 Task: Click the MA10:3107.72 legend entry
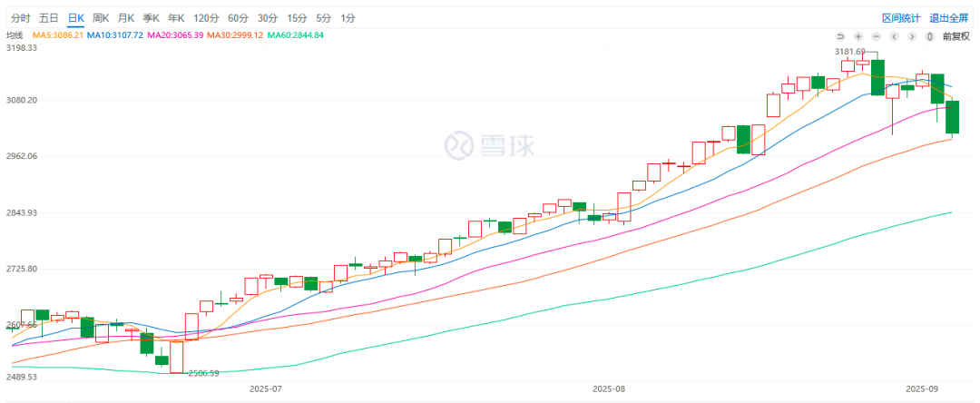(x=115, y=35)
